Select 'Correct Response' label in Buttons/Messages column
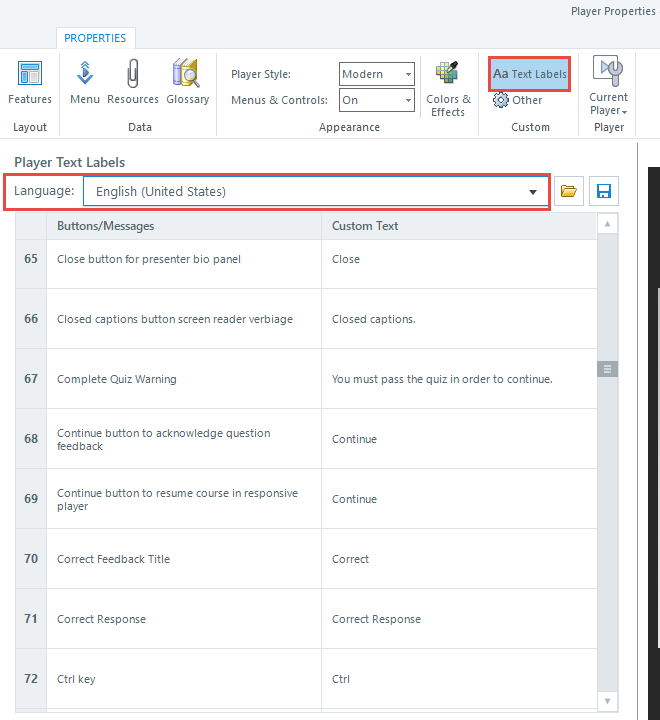 102,619
